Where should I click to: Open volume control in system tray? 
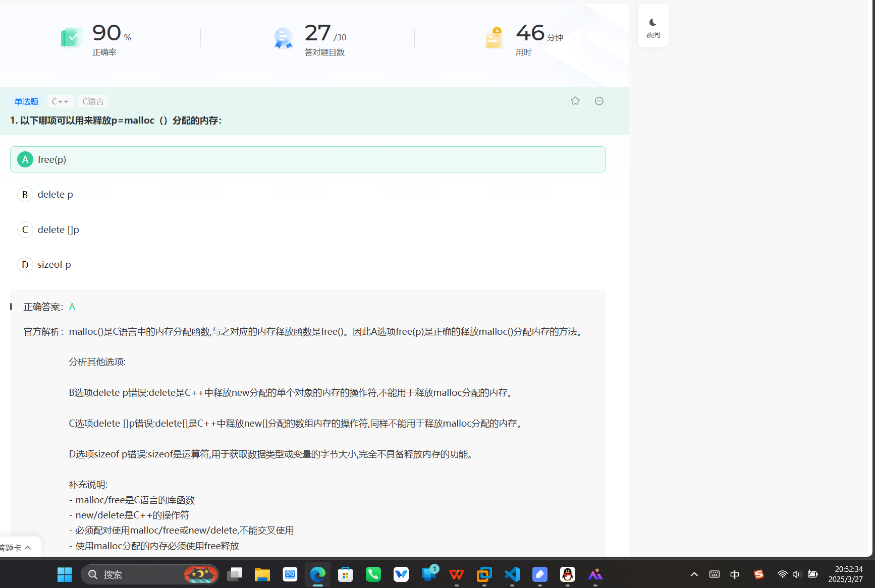click(x=797, y=574)
